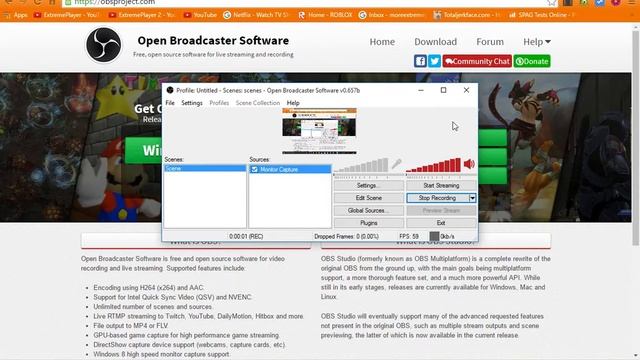Click the OBS Settings... button
The height and width of the screenshot is (360, 640).
click(x=369, y=185)
